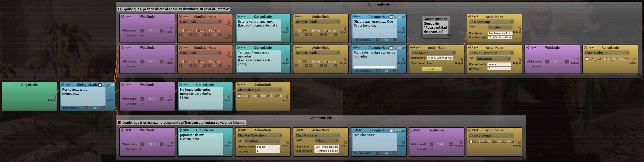Click the CharVar Name field containing Infame under Addition
The image size is (644, 162).
point(268,147)
